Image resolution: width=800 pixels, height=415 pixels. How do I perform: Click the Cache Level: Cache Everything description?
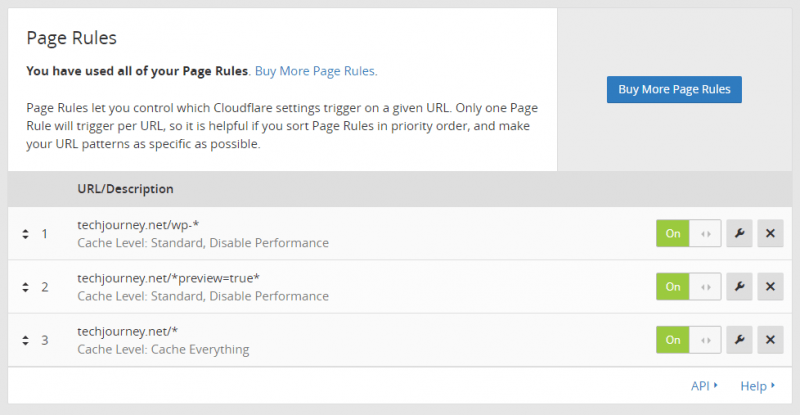click(x=163, y=349)
